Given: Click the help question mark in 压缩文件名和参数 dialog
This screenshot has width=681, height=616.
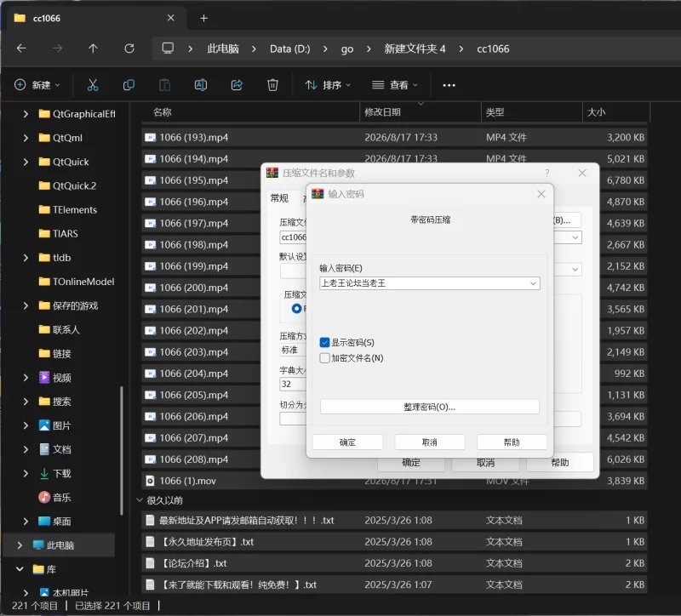Looking at the screenshot, I should point(547,174).
